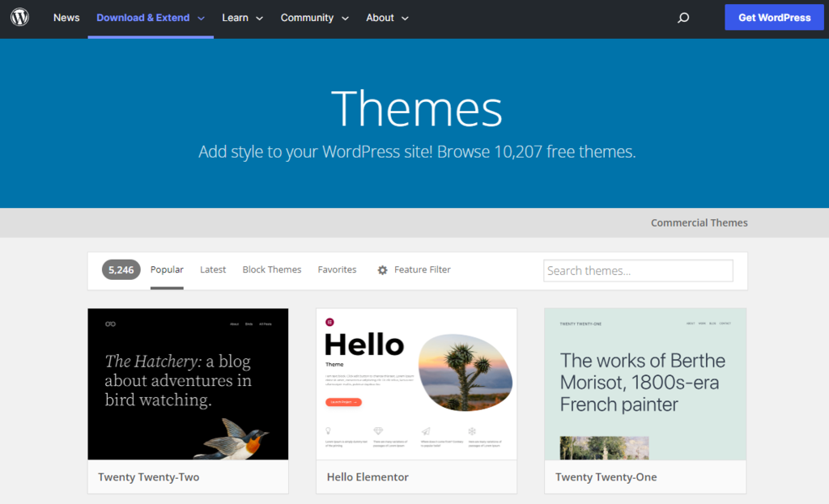Viewport: 829px width, 504px height.
Task: Expand the Community dropdown
Action: coord(314,17)
